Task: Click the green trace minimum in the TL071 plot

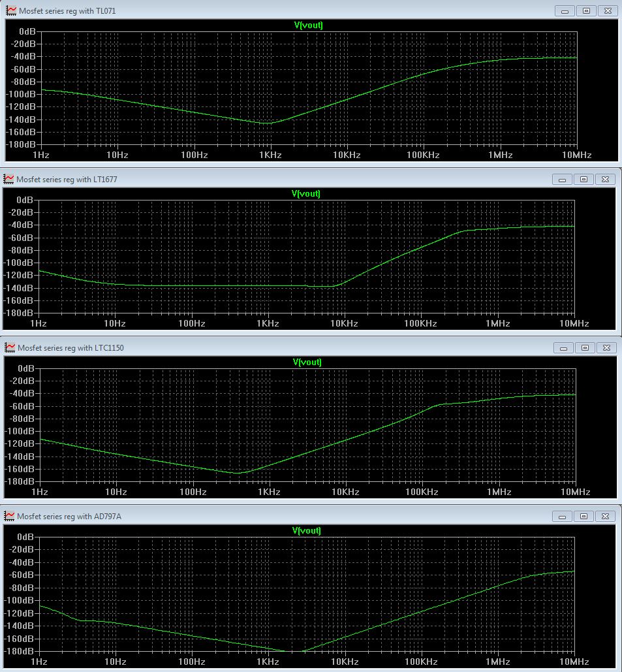Action: coord(268,123)
